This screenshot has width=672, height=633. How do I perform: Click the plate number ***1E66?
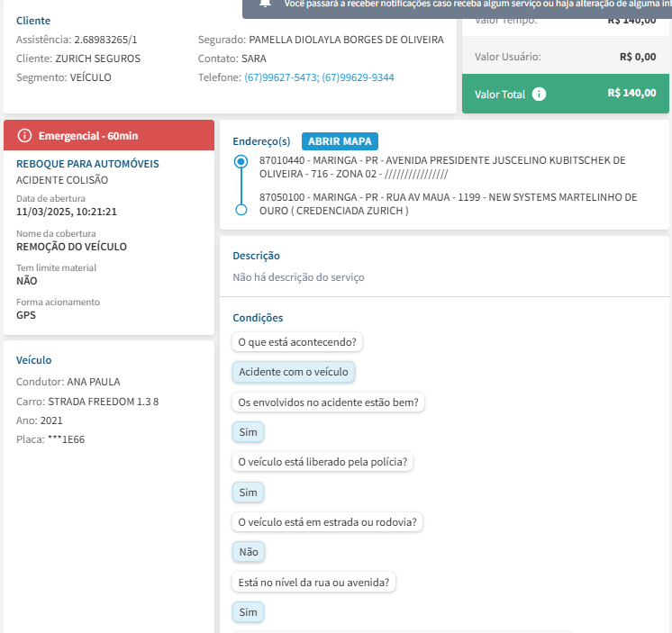(x=67, y=439)
